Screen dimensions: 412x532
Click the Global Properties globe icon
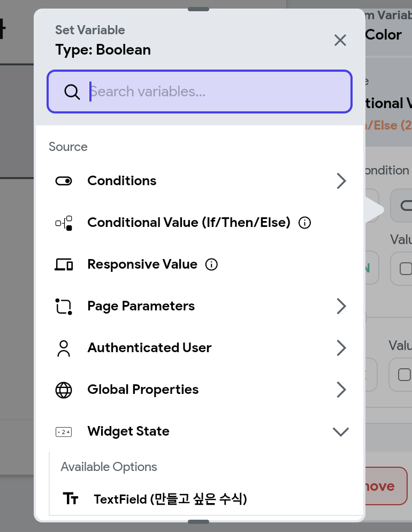(64, 390)
